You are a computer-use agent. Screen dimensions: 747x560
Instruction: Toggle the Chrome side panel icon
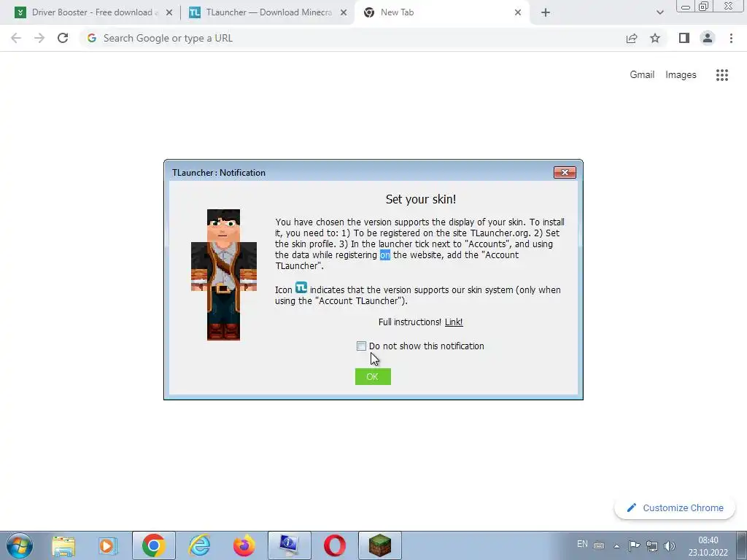tap(684, 38)
